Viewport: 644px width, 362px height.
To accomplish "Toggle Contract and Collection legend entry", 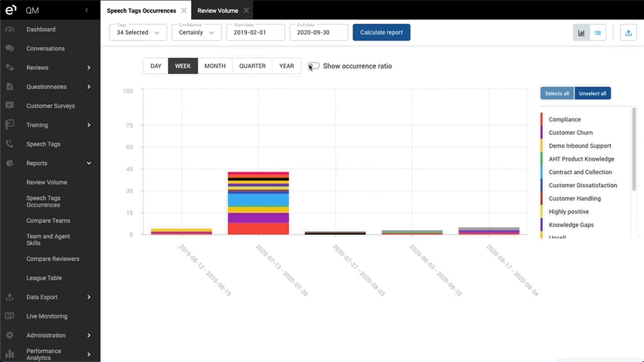I will pyautogui.click(x=580, y=172).
